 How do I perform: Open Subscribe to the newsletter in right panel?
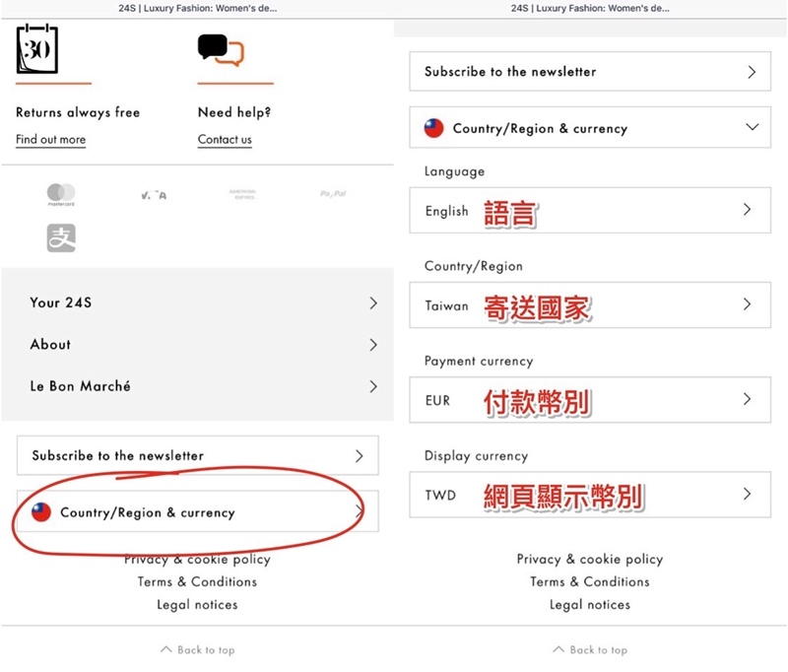(590, 71)
